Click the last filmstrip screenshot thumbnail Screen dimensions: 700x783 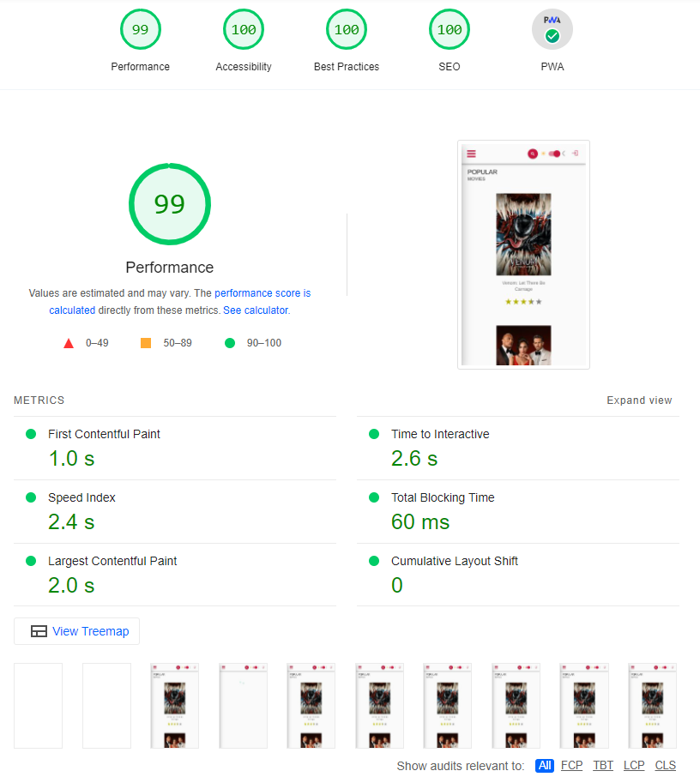[651, 705]
